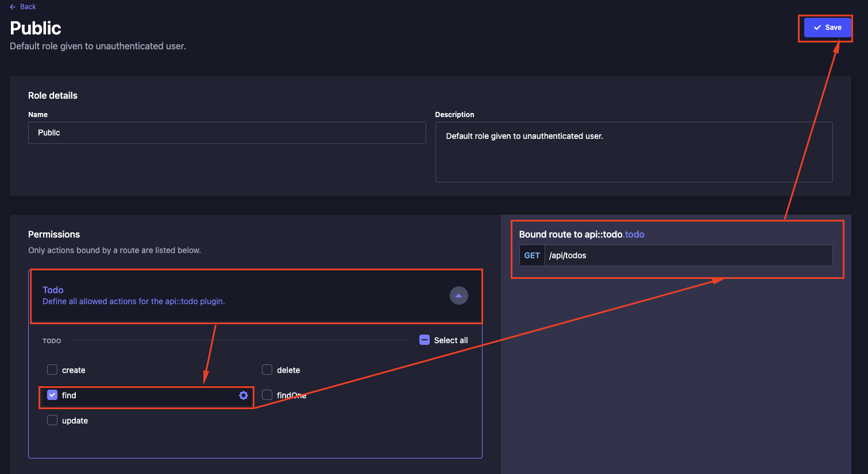Click 'Define all allowed actions' description text

(133, 301)
